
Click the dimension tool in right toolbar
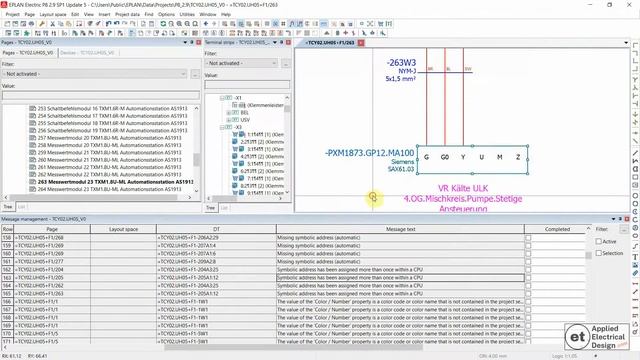click(x=635, y=283)
